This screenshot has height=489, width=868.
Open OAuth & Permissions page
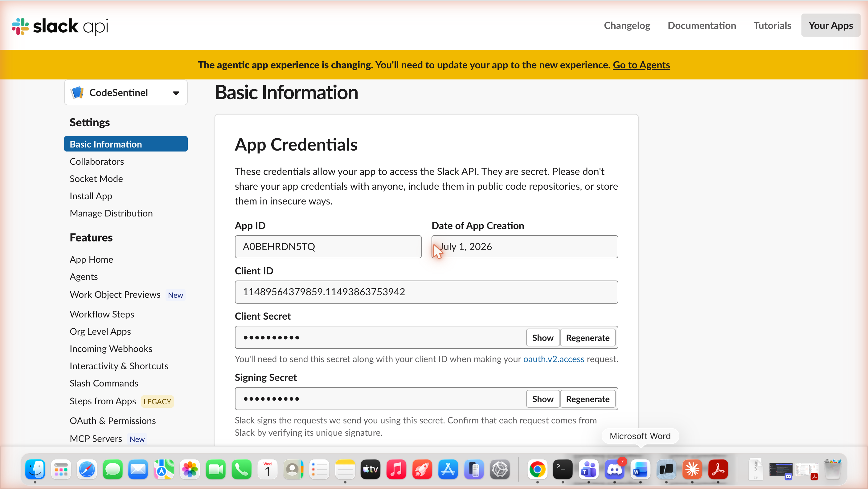[113, 421]
